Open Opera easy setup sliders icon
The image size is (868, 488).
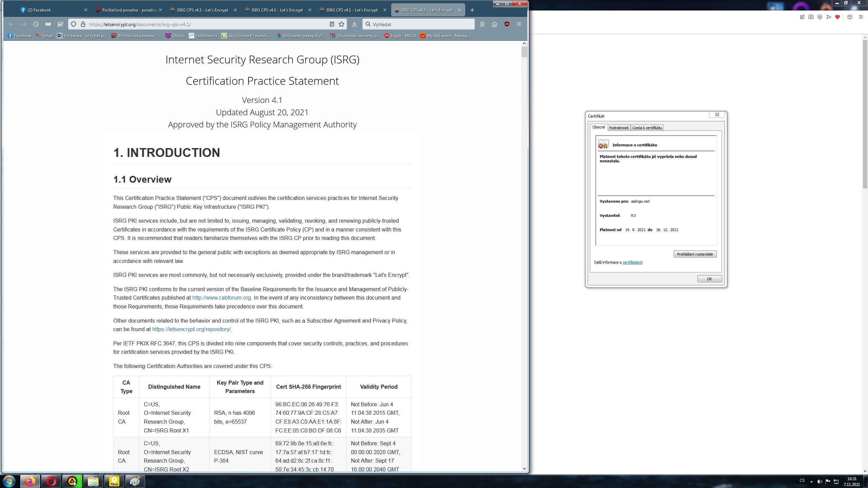(861, 17)
